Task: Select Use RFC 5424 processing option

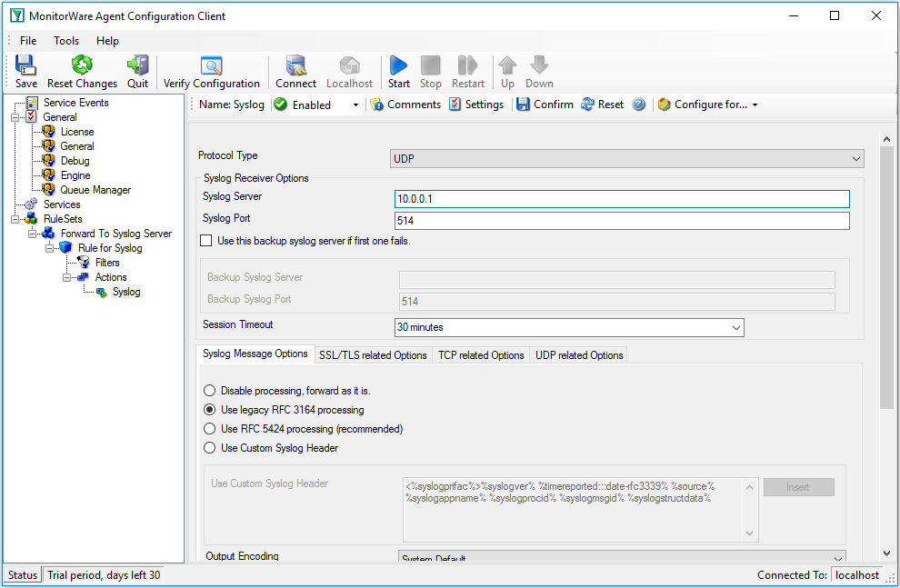Action: (209, 429)
